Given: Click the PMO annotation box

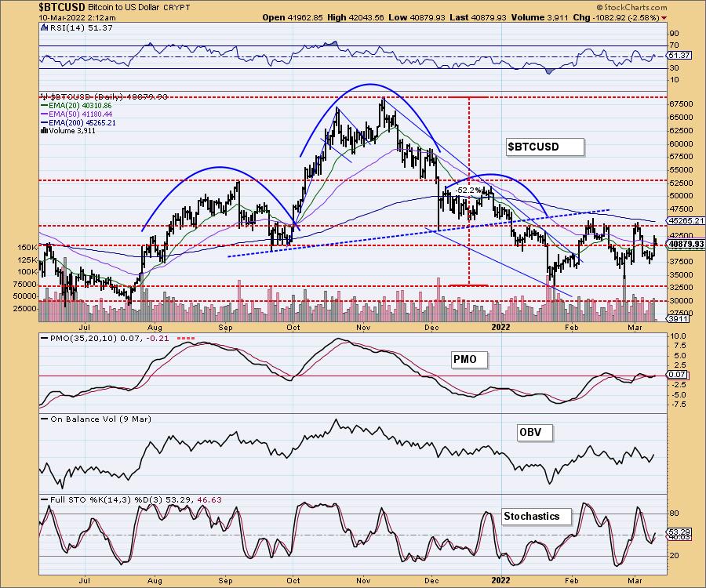Looking at the screenshot, I should [x=469, y=359].
